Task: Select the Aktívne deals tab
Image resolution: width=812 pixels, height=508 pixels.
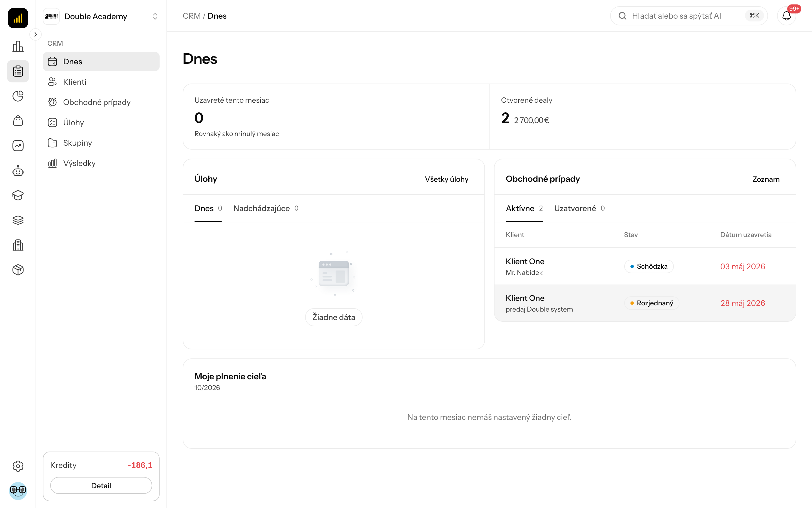Action: coord(524,208)
